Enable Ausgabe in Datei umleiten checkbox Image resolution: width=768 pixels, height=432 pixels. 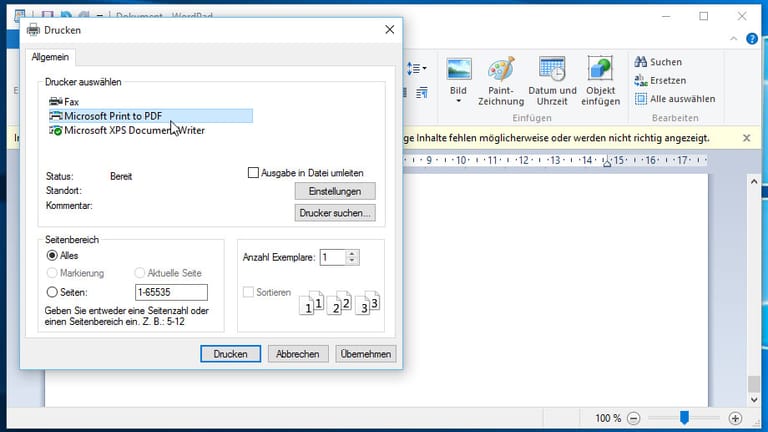(253, 173)
